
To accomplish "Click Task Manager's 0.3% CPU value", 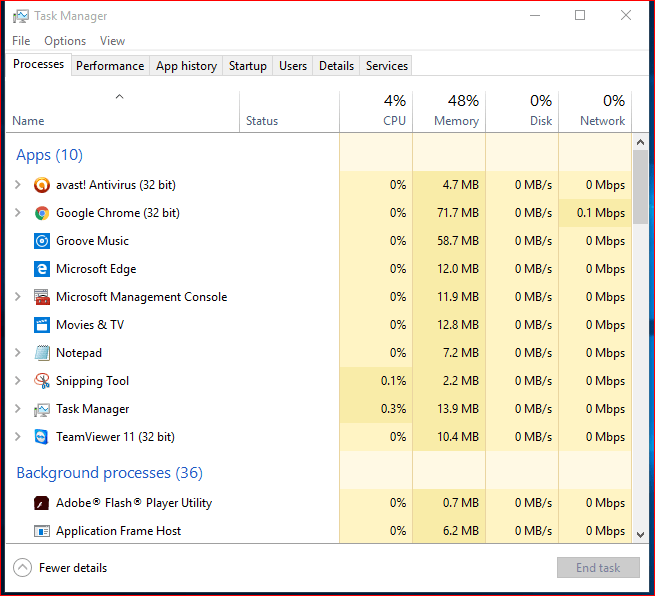I will pos(393,409).
